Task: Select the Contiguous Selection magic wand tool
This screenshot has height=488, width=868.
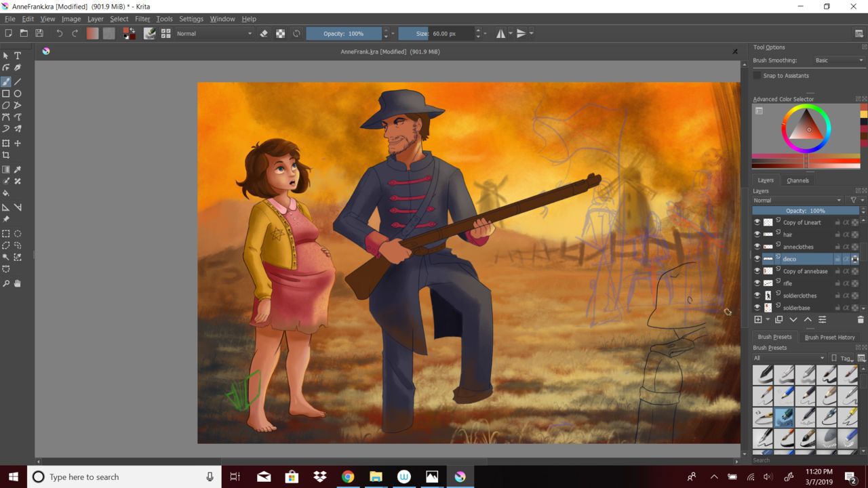Action: click(x=6, y=257)
